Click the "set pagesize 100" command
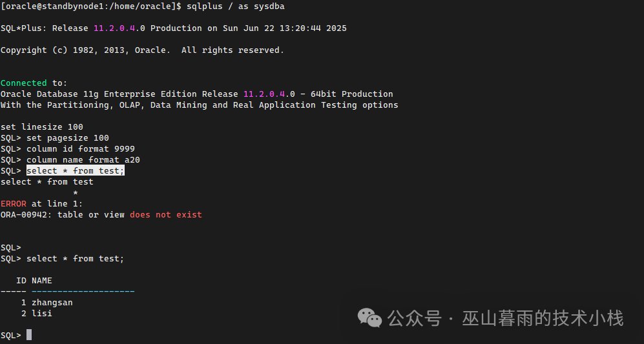 68,137
